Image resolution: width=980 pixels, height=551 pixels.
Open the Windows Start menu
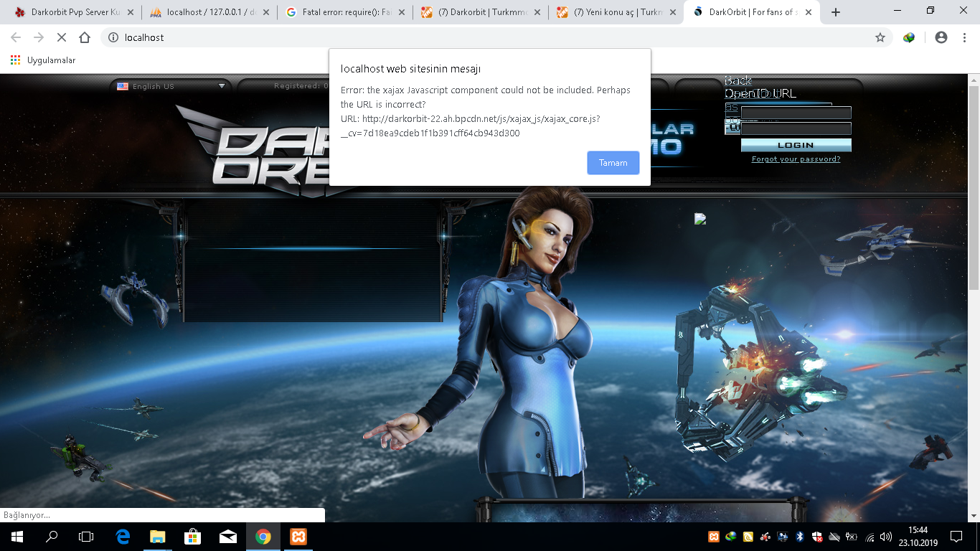tap(17, 537)
